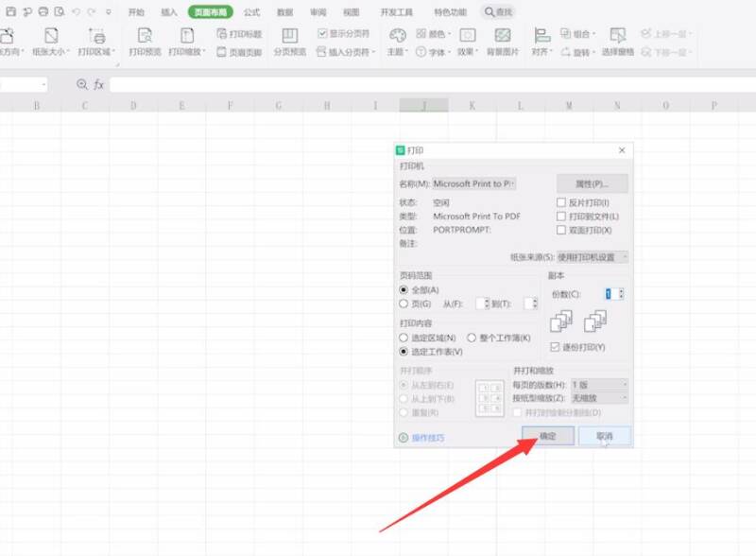Click the Save icon in quick access toolbar
The image size is (756, 556).
click(11, 11)
